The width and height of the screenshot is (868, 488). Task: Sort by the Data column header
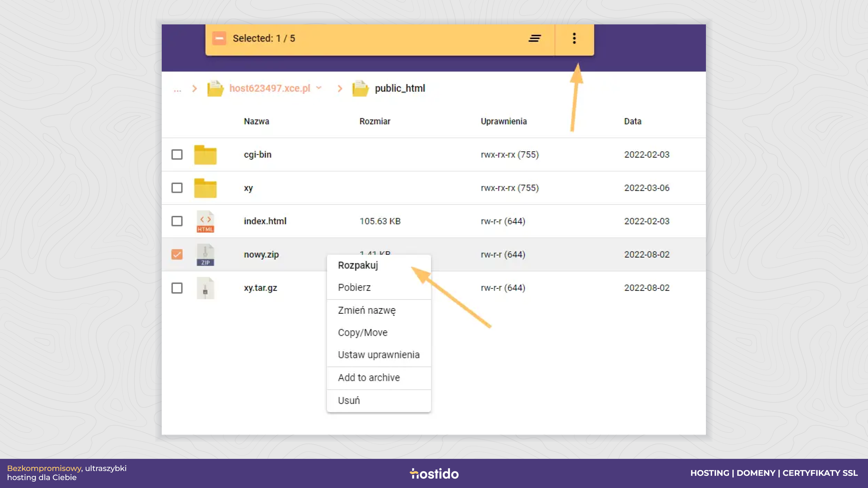(632, 121)
